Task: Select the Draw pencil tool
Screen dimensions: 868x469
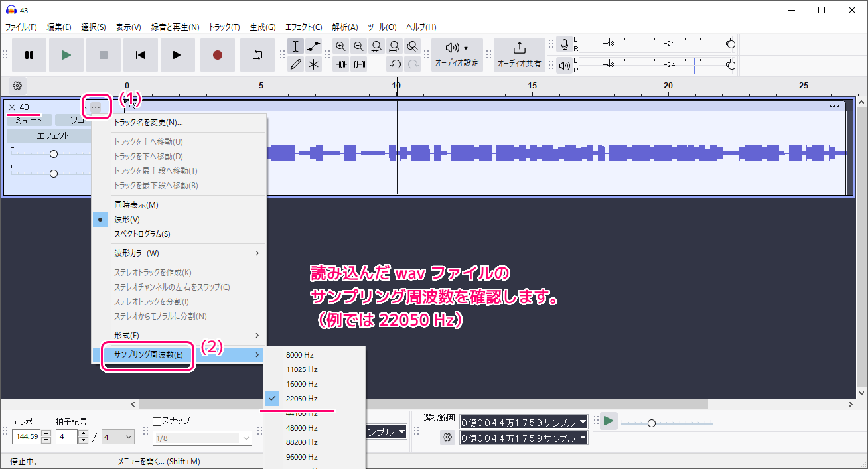Action: pyautogui.click(x=296, y=64)
